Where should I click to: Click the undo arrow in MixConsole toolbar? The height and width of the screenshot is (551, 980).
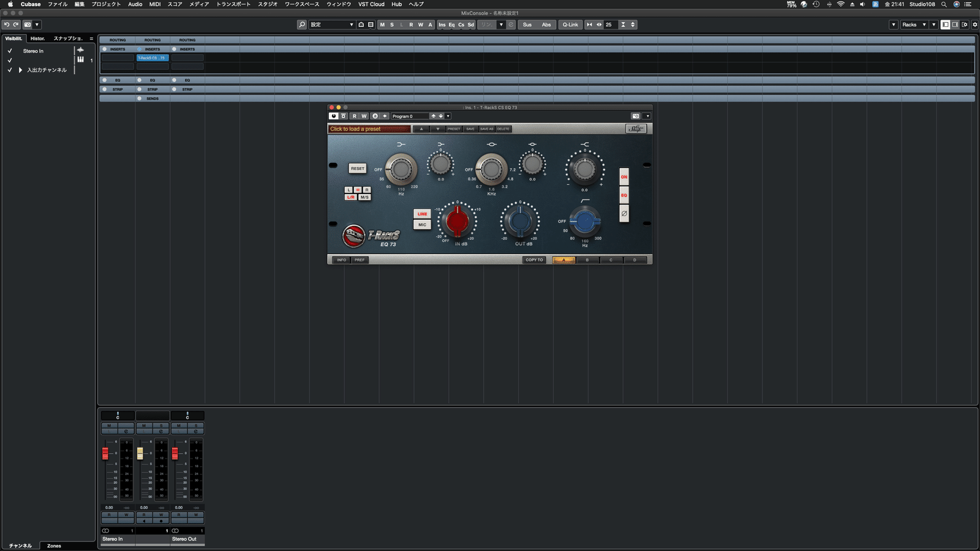pos(6,24)
